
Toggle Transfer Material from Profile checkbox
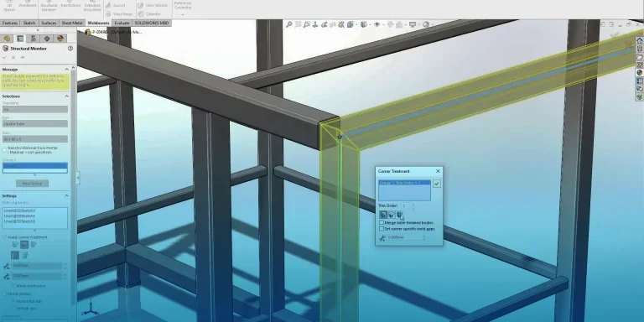tap(4, 150)
